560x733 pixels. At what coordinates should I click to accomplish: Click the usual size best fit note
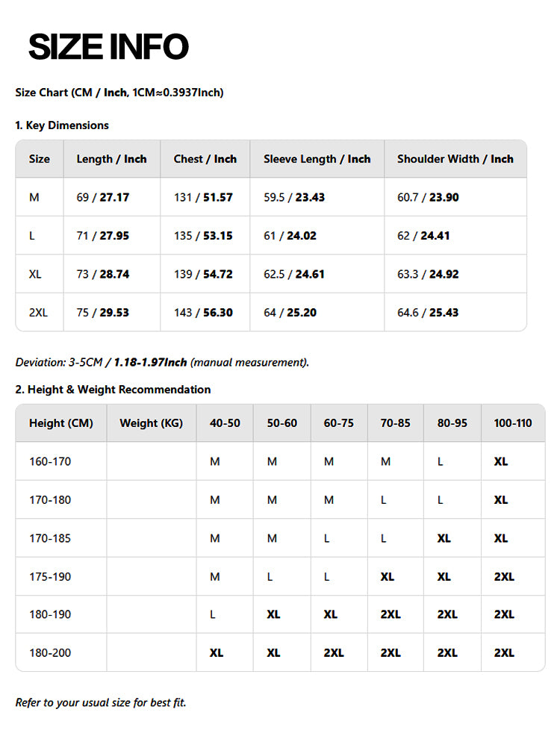click(101, 702)
